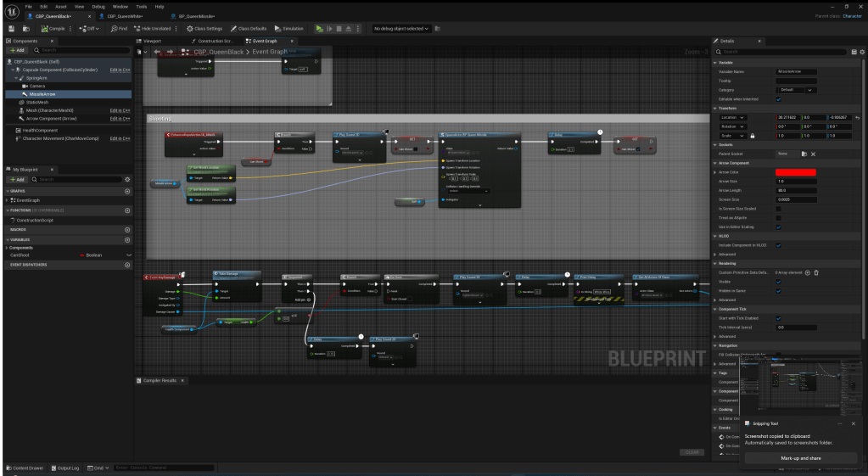This screenshot has width=868, height=476.
Task: Collapse the SpringArm component tree
Action: coord(17,77)
